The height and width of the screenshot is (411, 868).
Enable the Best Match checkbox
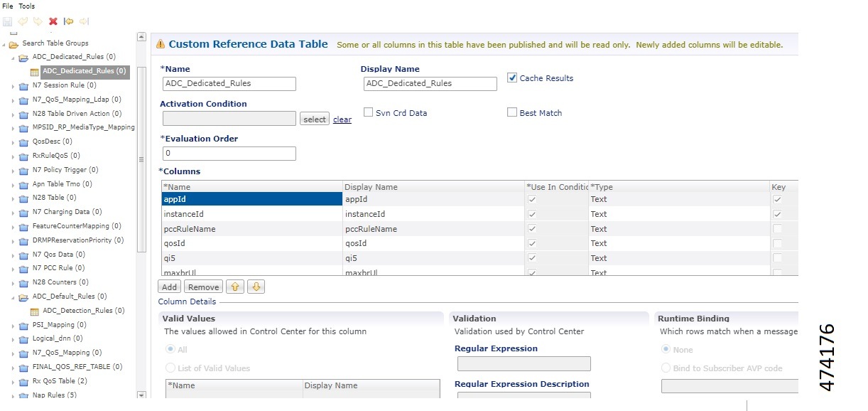click(512, 112)
